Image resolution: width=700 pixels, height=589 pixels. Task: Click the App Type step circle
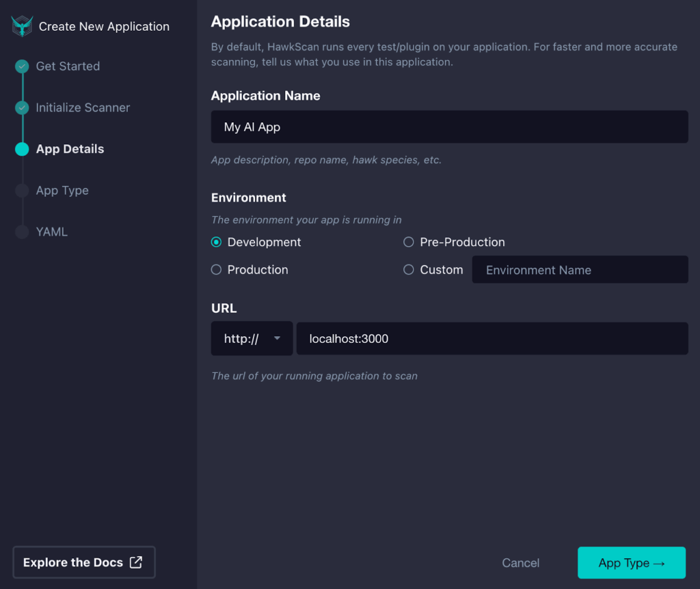click(x=21, y=190)
